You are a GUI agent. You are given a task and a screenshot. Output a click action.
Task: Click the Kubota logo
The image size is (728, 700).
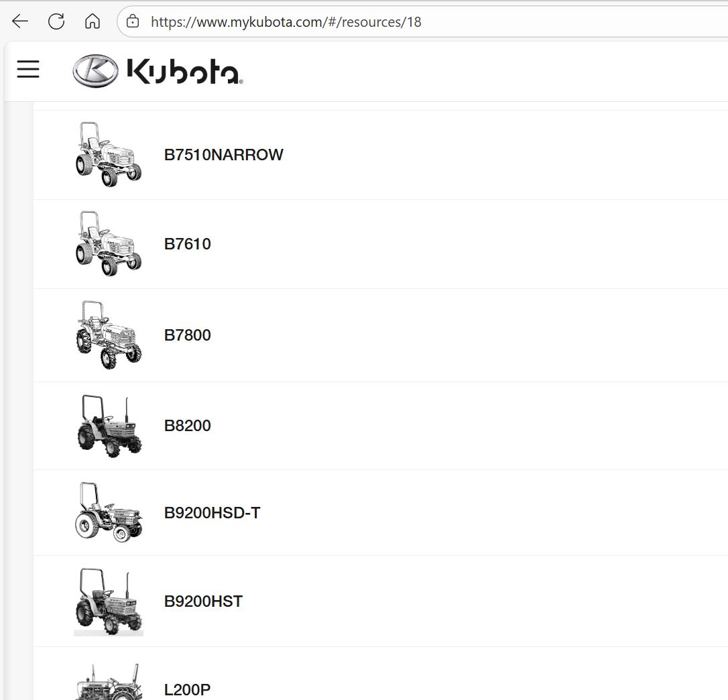coord(158,71)
